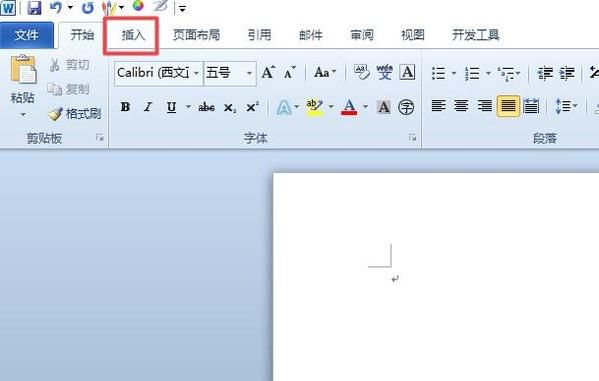Open the 开发工具 tab
Viewport: 599px width, 381px height.
click(x=476, y=35)
